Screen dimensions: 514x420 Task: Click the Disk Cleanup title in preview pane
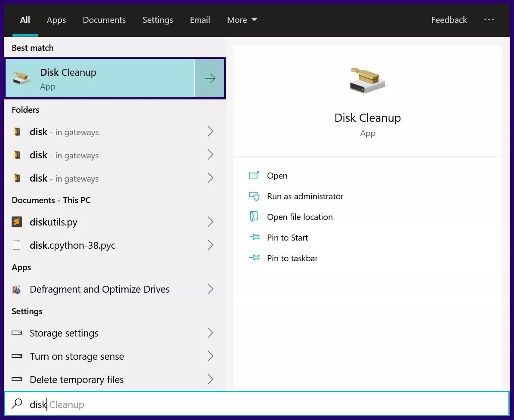tap(367, 118)
